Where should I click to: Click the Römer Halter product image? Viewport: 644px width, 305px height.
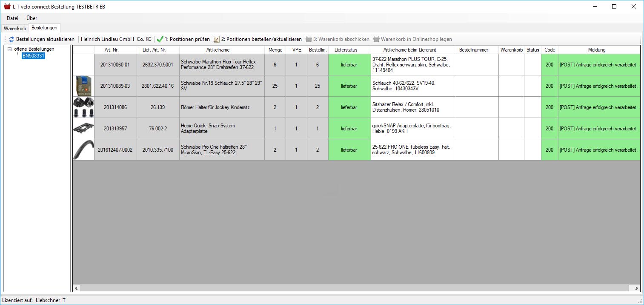point(83,107)
